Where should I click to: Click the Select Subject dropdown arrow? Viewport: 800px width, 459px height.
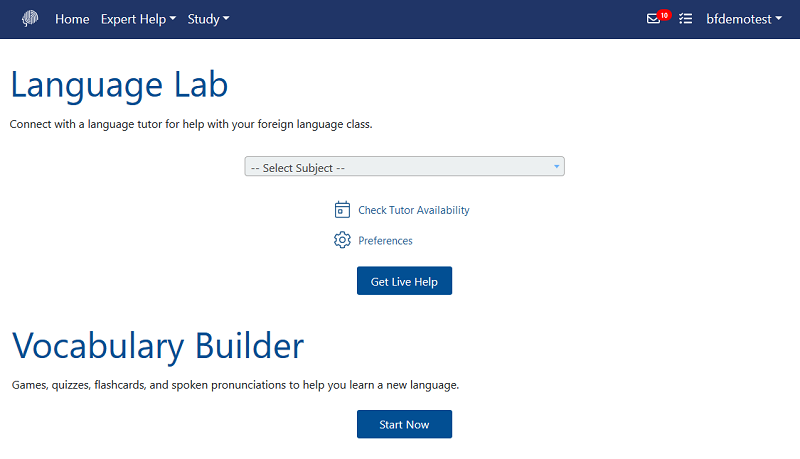556,167
